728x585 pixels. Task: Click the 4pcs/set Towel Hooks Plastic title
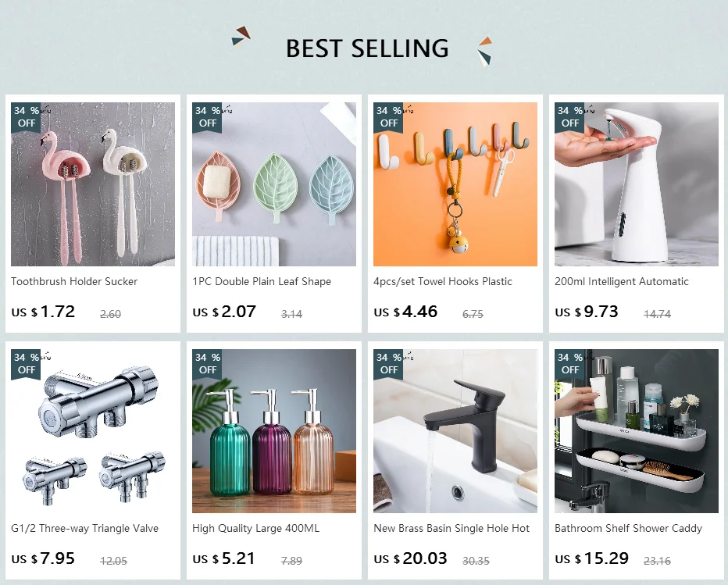click(x=442, y=281)
